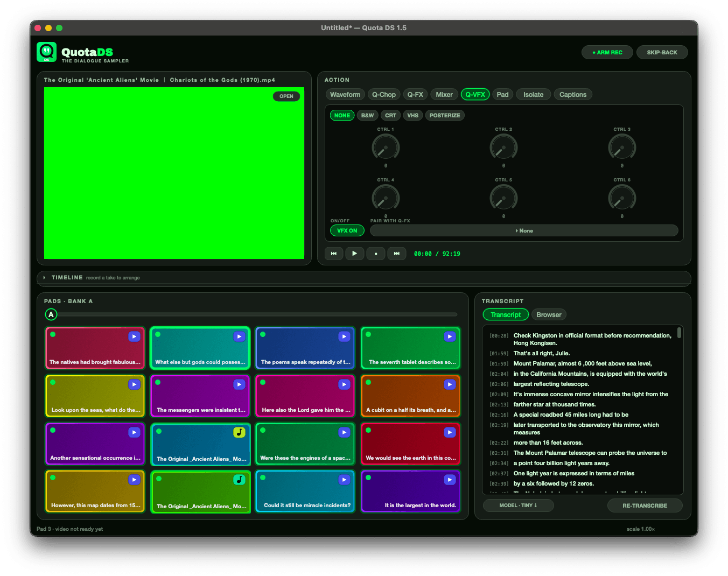Viewport: 728px width, 576px height.
Task: Play the 'The poems speak repeatedly' pad
Action: 344,336
